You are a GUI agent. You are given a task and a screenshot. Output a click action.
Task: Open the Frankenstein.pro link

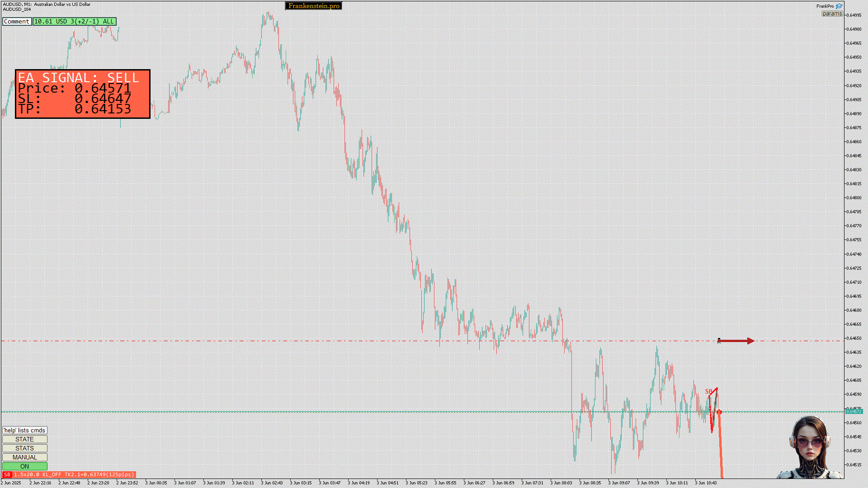tap(314, 6)
